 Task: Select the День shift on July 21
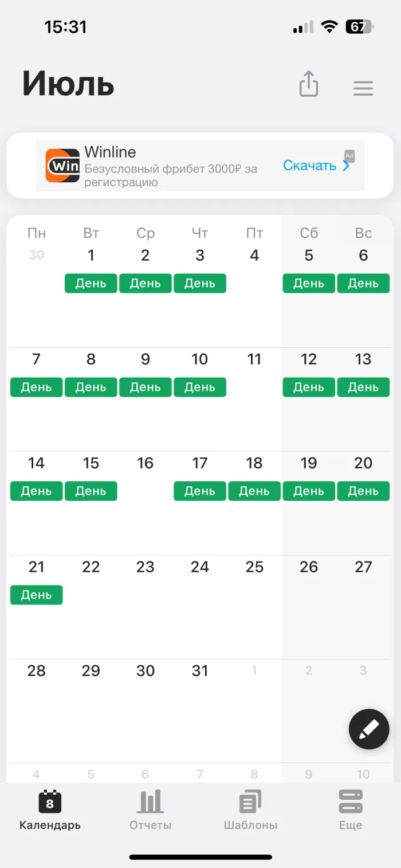36,595
